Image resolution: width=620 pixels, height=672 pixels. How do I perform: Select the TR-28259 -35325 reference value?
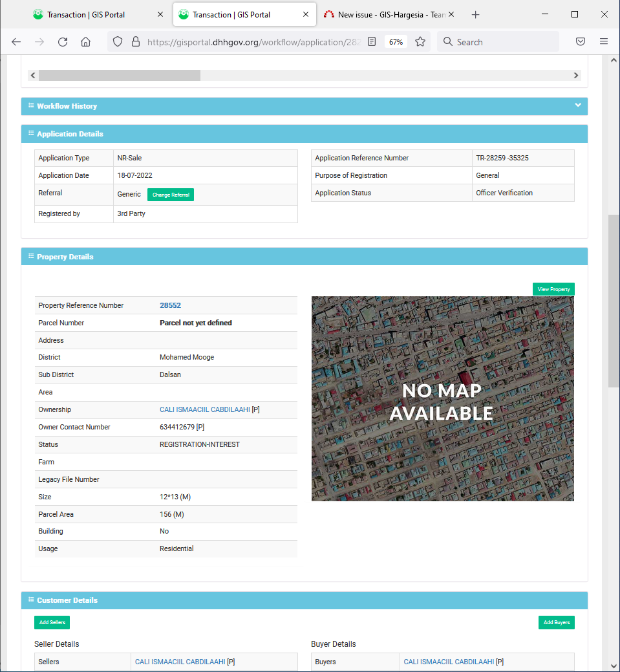coord(502,158)
